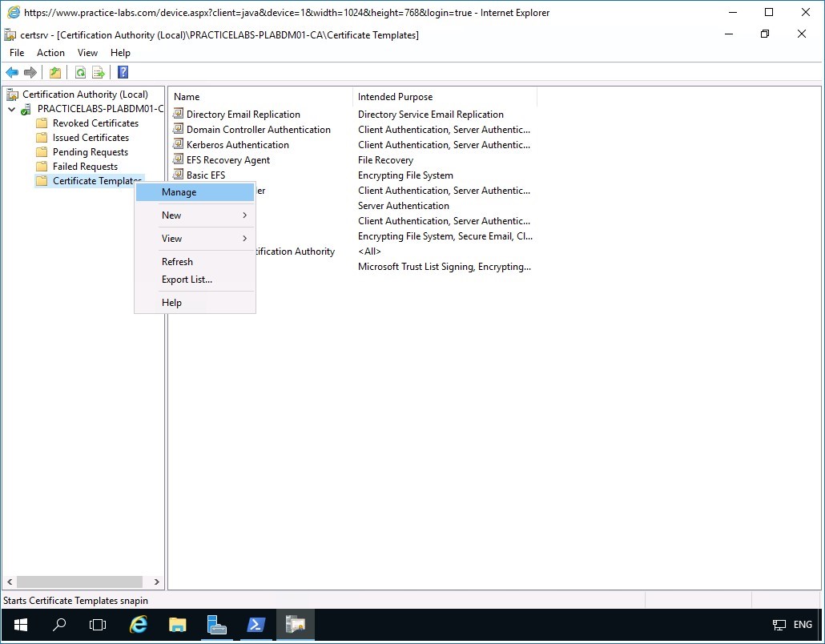Click the Forward navigation arrow
Viewport: 825px width, 644px height.
coord(30,72)
